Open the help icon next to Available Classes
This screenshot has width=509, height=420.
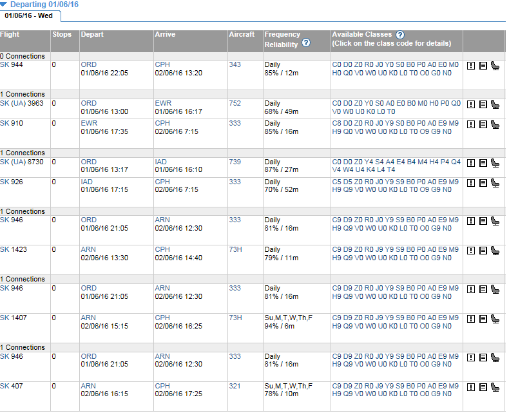[x=400, y=34]
